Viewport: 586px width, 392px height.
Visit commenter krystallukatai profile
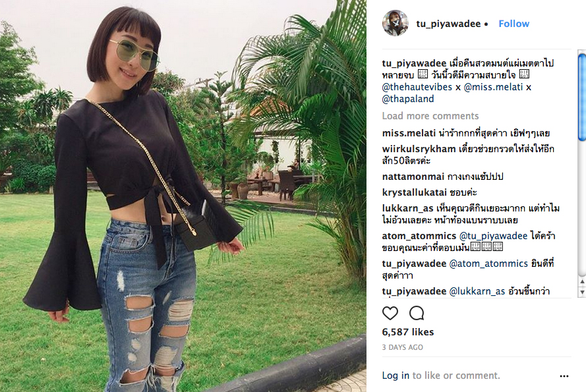[415, 192]
